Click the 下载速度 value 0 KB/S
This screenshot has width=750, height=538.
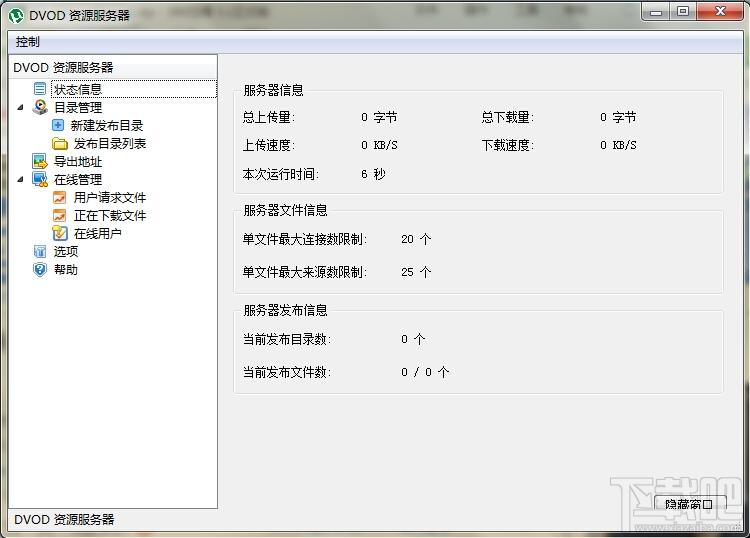[x=618, y=145]
